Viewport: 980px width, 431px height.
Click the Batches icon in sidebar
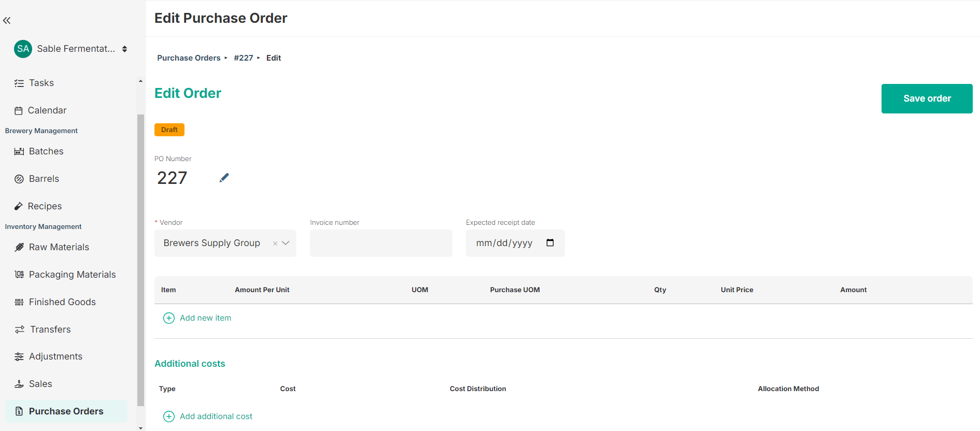point(19,152)
